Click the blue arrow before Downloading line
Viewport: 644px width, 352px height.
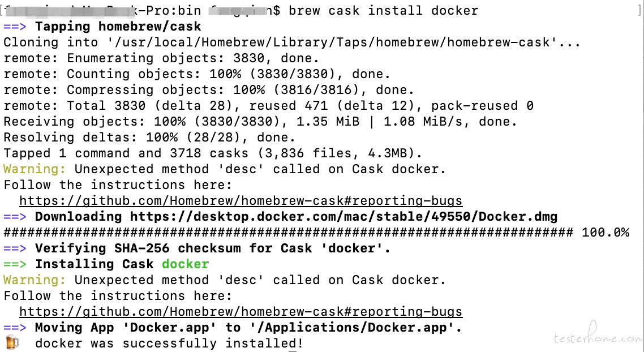(x=15, y=217)
